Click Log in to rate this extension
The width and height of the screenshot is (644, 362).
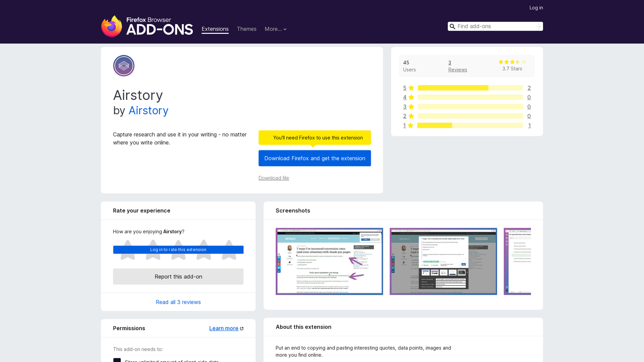178,250
